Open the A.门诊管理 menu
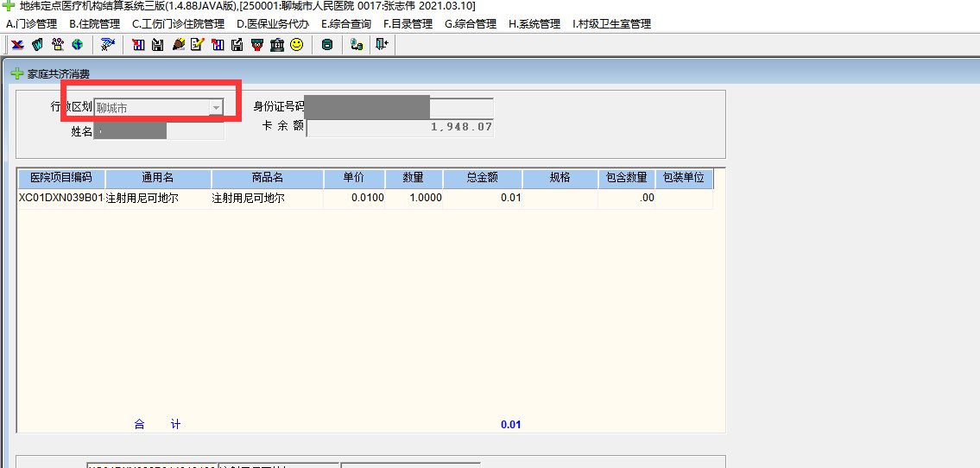This screenshot has height=468, width=980. pyautogui.click(x=32, y=24)
